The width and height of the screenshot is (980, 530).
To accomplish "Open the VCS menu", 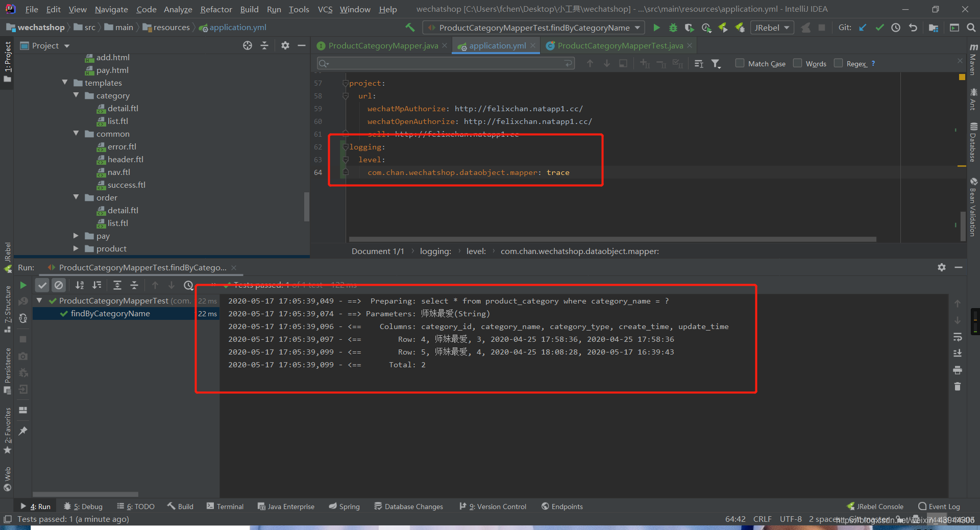I will [x=325, y=9].
